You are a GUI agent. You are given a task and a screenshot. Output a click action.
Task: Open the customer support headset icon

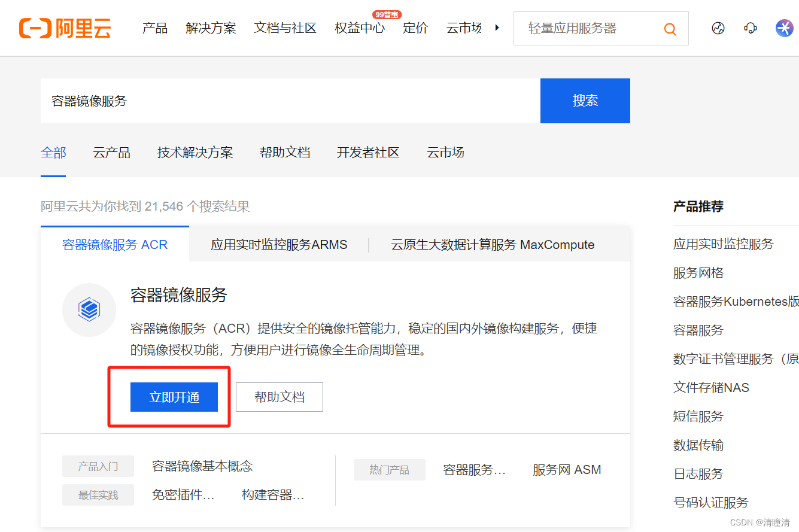pos(751,28)
